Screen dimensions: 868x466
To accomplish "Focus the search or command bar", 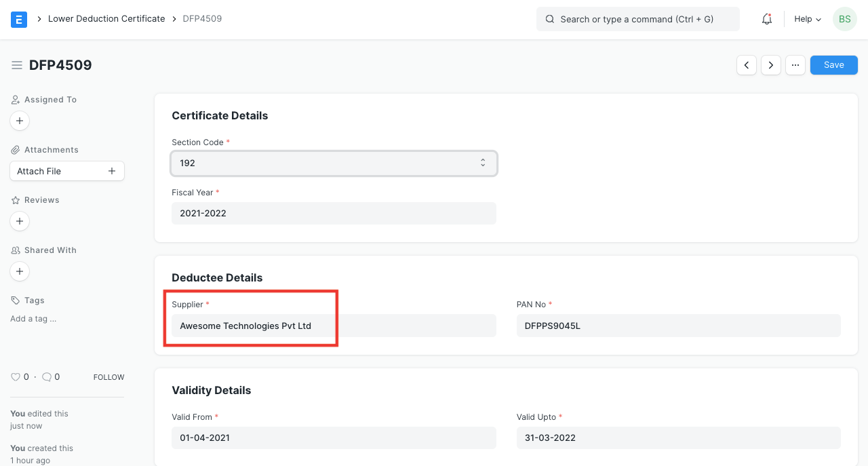I will point(637,19).
